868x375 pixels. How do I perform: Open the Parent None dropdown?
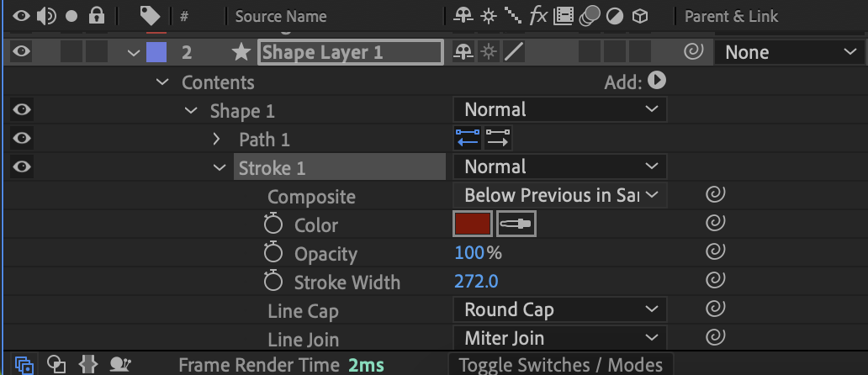point(790,52)
